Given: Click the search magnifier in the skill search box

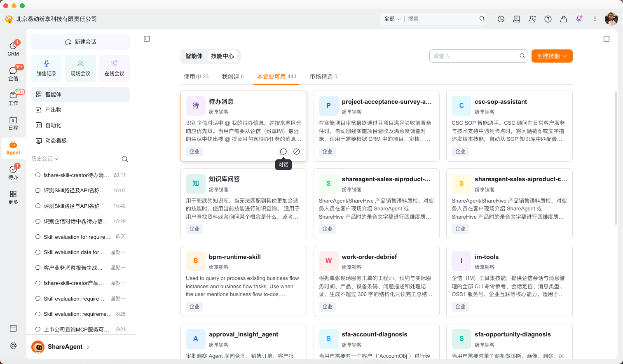Looking at the screenshot, I should [522, 56].
